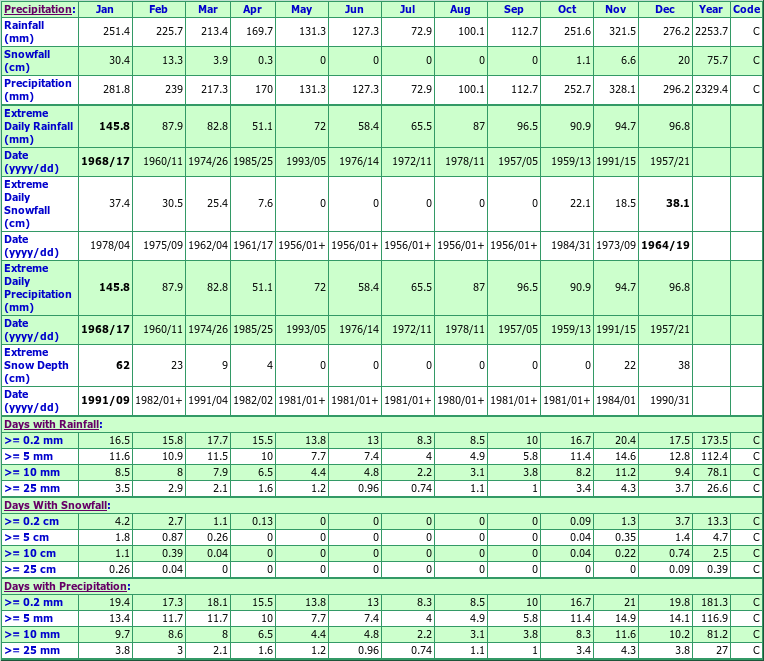Image resolution: width=764 pixels, height=661 pixels.
Task: Open the Days With Snowfall link
Action: coord(54,505)
